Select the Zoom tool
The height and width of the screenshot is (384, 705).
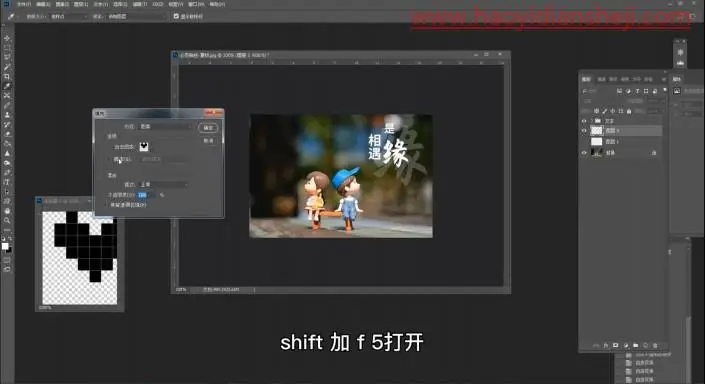pos(7,220)
